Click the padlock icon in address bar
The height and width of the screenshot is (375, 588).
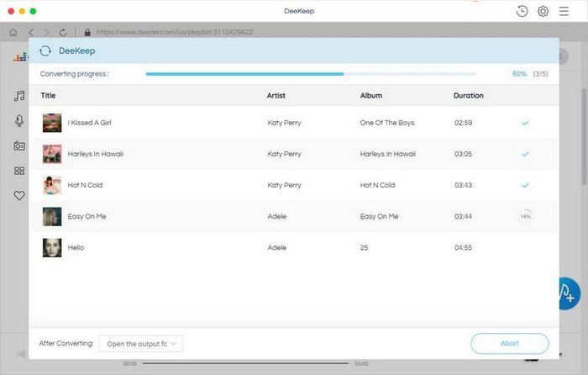pyautogui.click(x=87, y=32)
